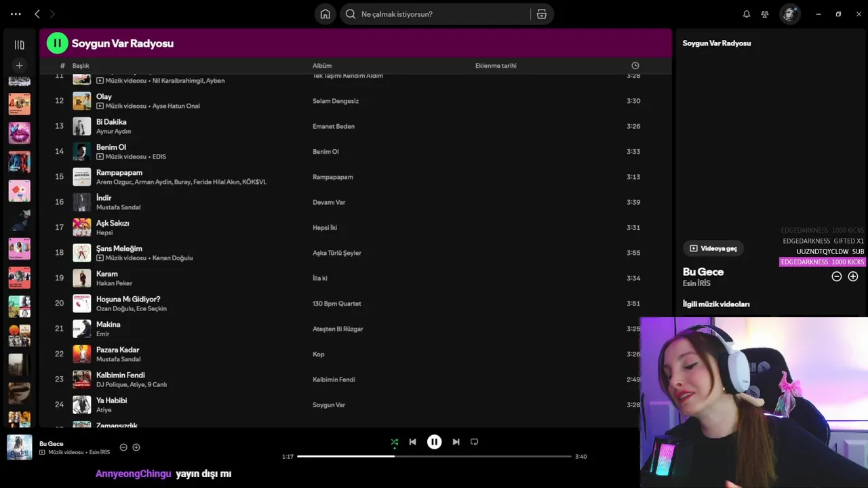Open artist Hakan Peker link
The width and height of the screenshot is (868, 488).
point(114,283)
